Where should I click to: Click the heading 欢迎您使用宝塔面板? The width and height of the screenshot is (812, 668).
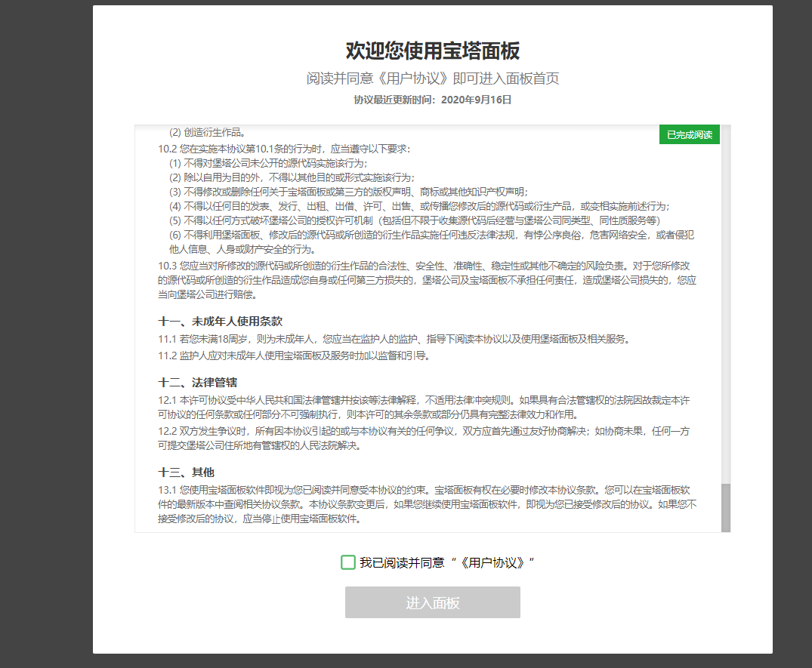tap(432, 51)
